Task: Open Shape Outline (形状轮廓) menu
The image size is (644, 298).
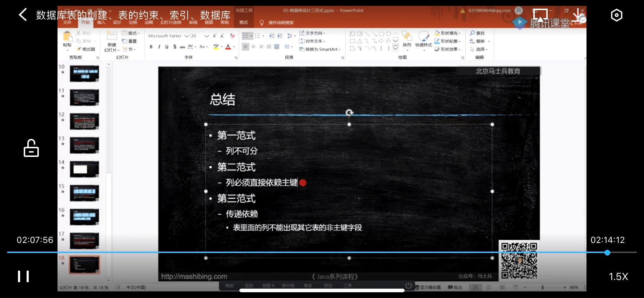Action: pyautogui.click(x=447, y=41)
